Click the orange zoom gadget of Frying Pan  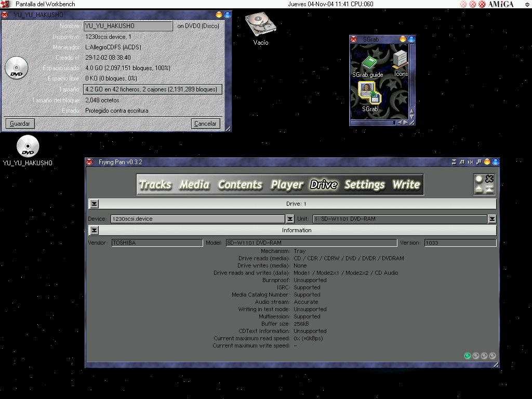[x=487, y=162]
